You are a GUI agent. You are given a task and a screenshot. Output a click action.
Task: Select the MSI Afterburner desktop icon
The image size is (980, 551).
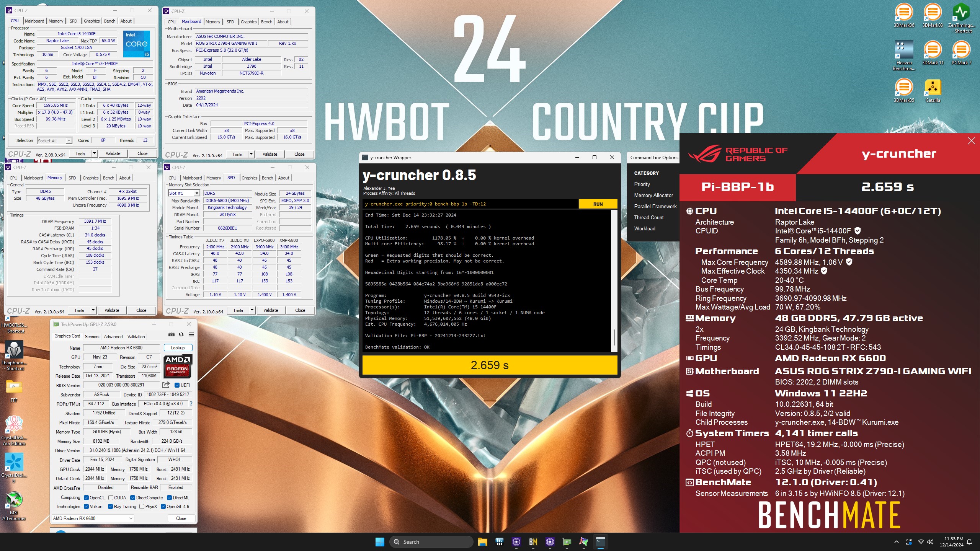pos(14,505)
